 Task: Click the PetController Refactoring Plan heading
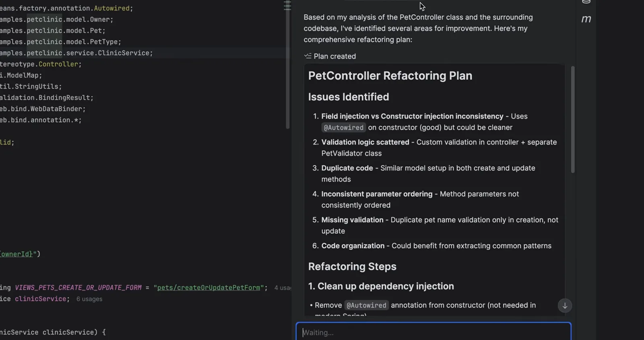tap(390, 76)
